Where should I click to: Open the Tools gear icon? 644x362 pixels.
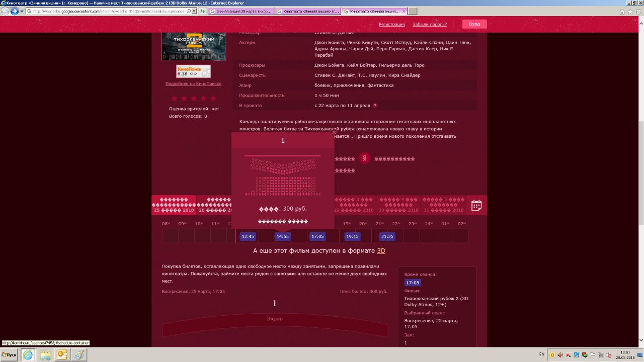pyautogui.click(x=638, y=12)
